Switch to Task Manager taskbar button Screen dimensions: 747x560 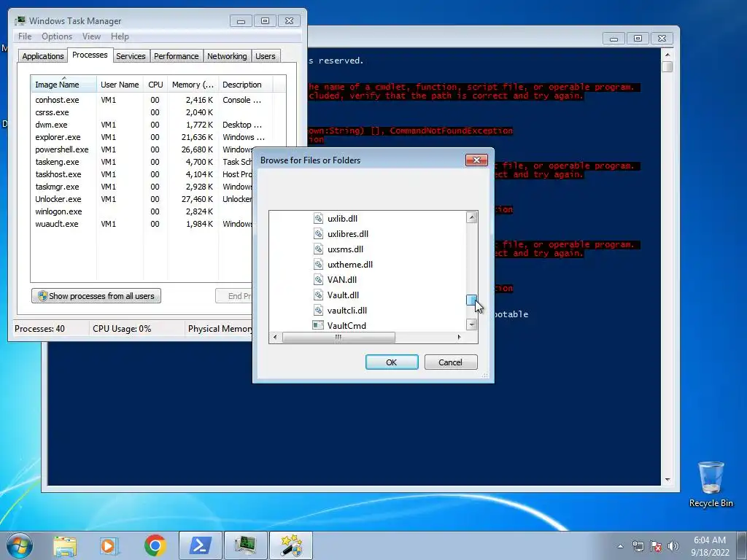tap(245, 545)
